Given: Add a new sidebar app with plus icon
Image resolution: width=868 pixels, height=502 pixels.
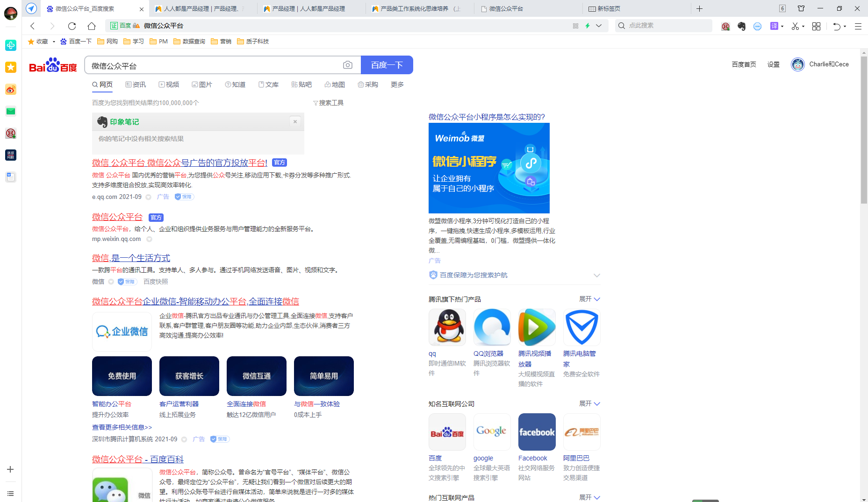Looking at the screenshot, I should click(10, 469).
